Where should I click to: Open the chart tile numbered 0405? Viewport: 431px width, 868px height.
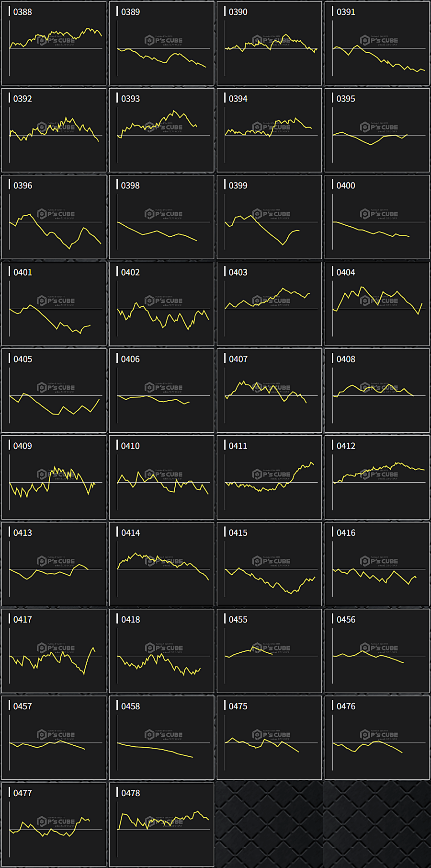[x=54, y=391]
